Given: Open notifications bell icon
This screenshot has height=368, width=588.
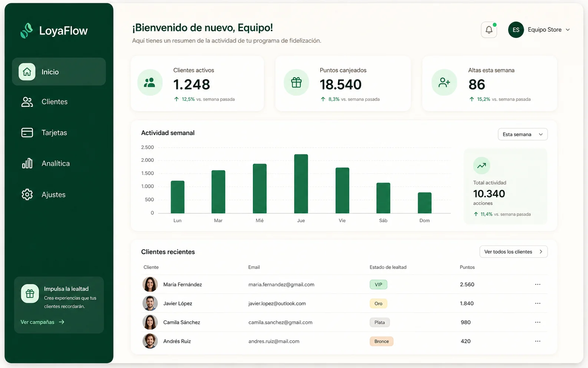Looking at the screenshot, I should [489, 30].
